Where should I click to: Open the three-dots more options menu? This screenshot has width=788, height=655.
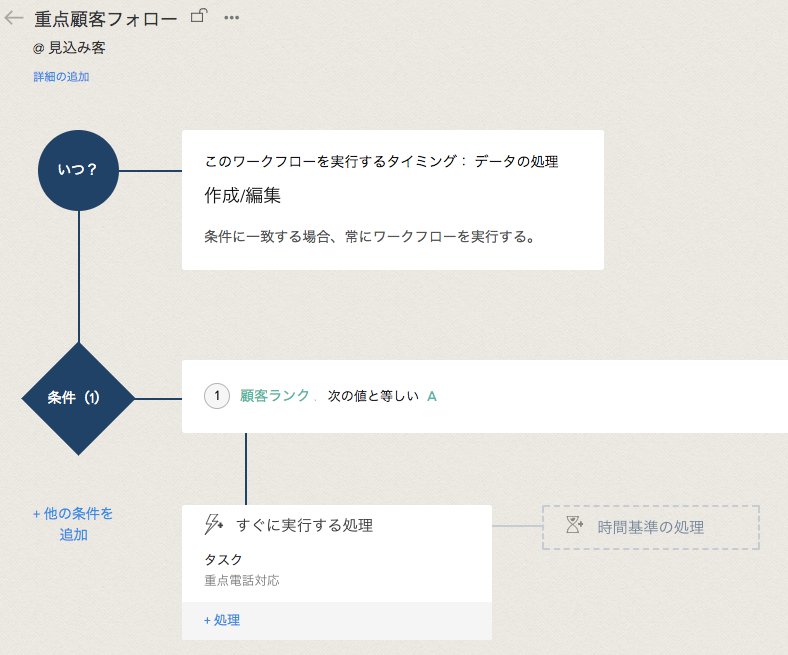231,18
